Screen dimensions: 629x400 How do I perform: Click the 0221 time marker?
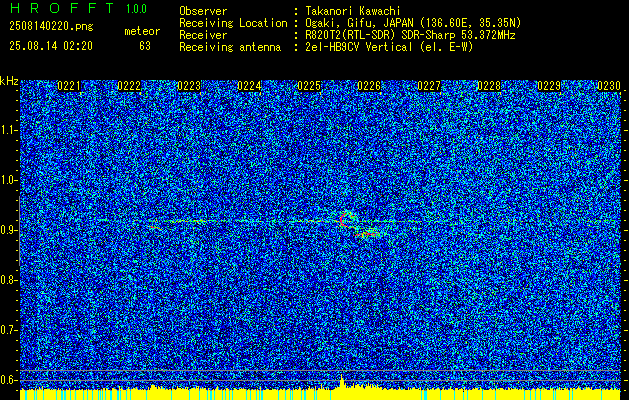[x=69, y=86]
